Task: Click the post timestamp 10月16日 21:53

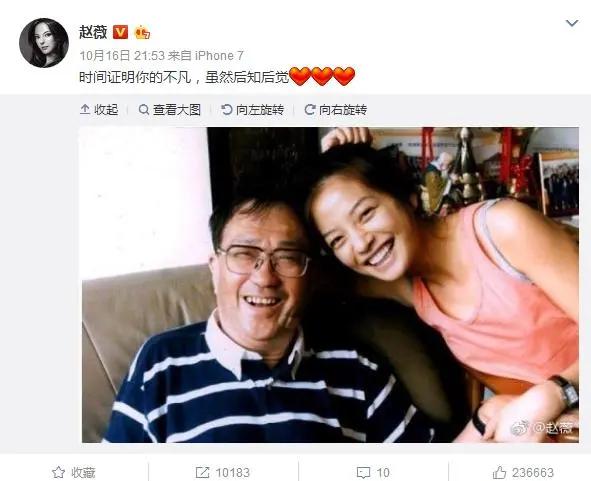Action: coord(122,56)
